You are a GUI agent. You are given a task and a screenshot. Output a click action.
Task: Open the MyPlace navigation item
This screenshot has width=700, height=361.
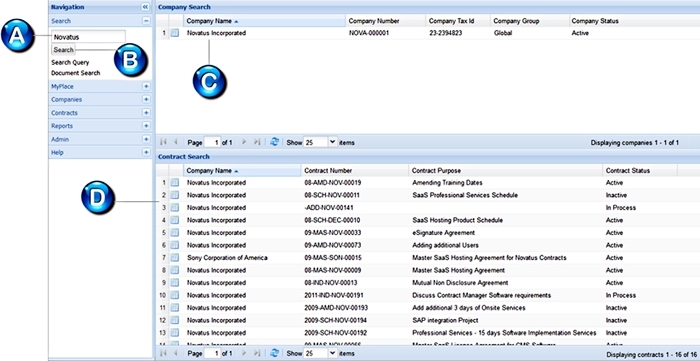[x=62, y=86]
